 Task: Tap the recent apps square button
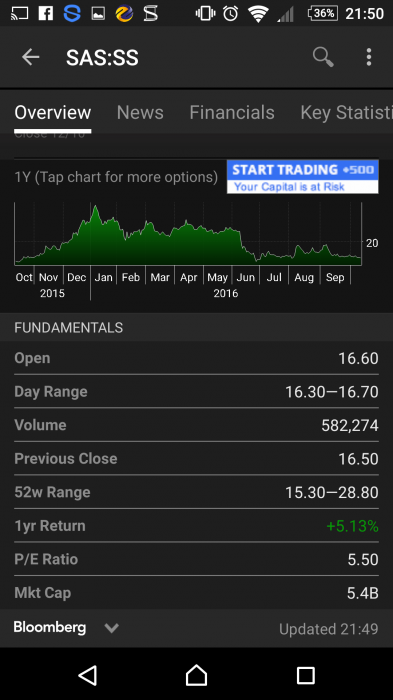[x=305, y=675]
